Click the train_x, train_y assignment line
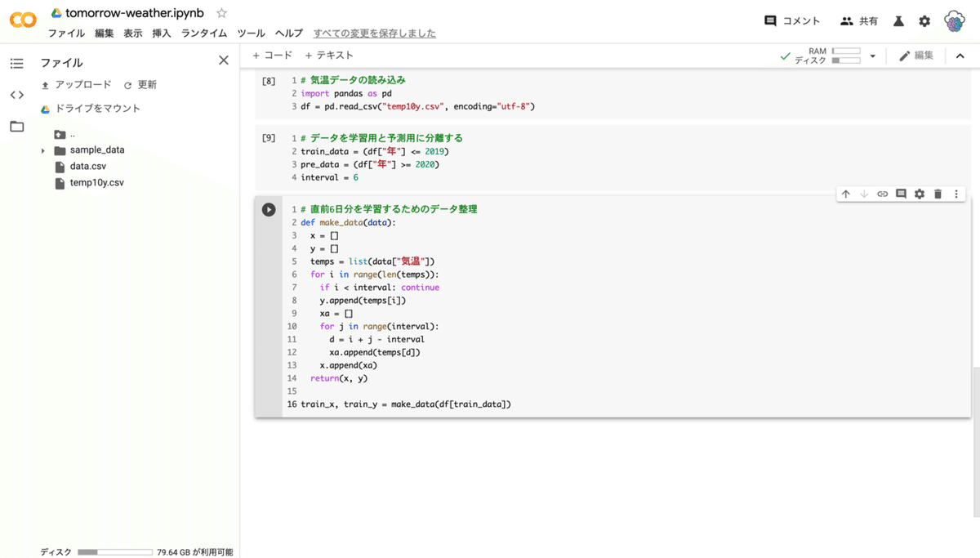 (406, 404)
